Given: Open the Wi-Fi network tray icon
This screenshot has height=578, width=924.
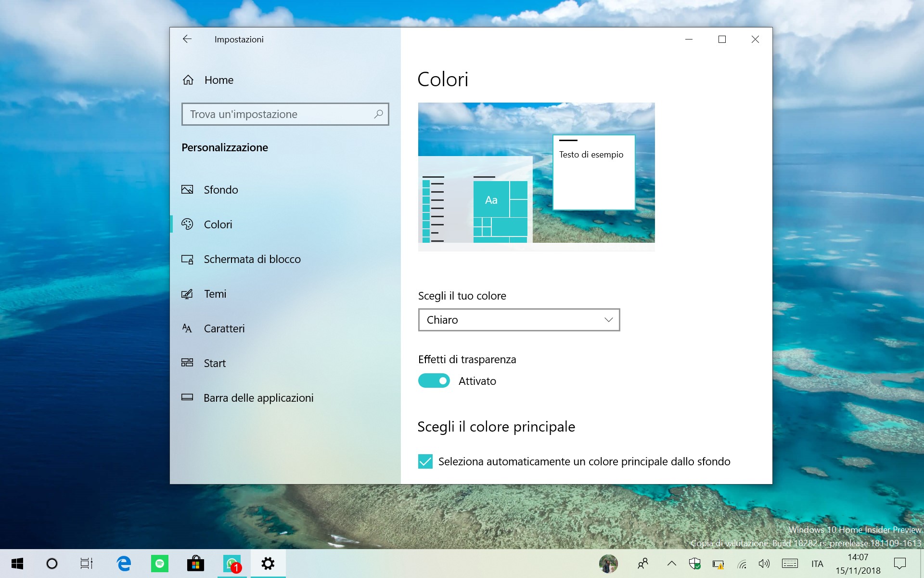Looking at the screenshot, I should pos(742,564).
